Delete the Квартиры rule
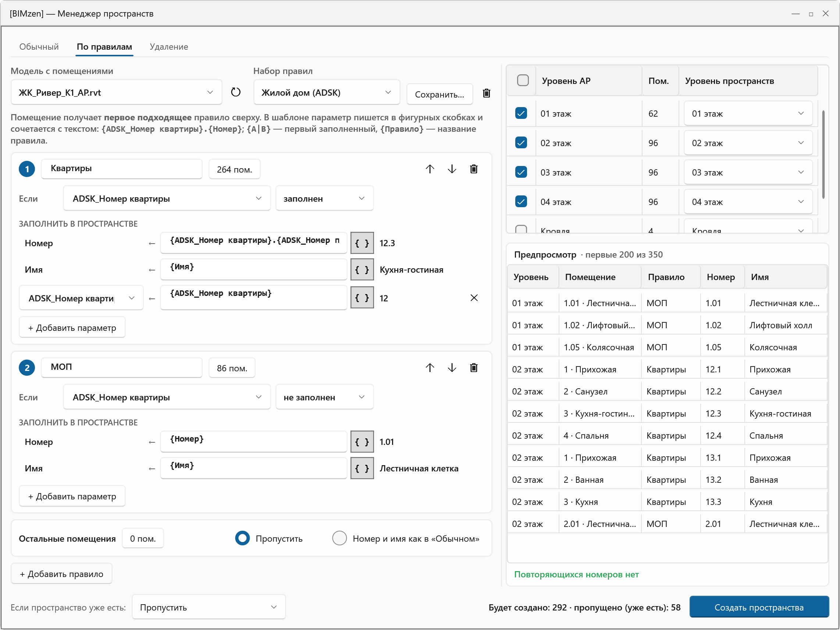The width and height of the screenshot is (840, 630). click(474, 169)
